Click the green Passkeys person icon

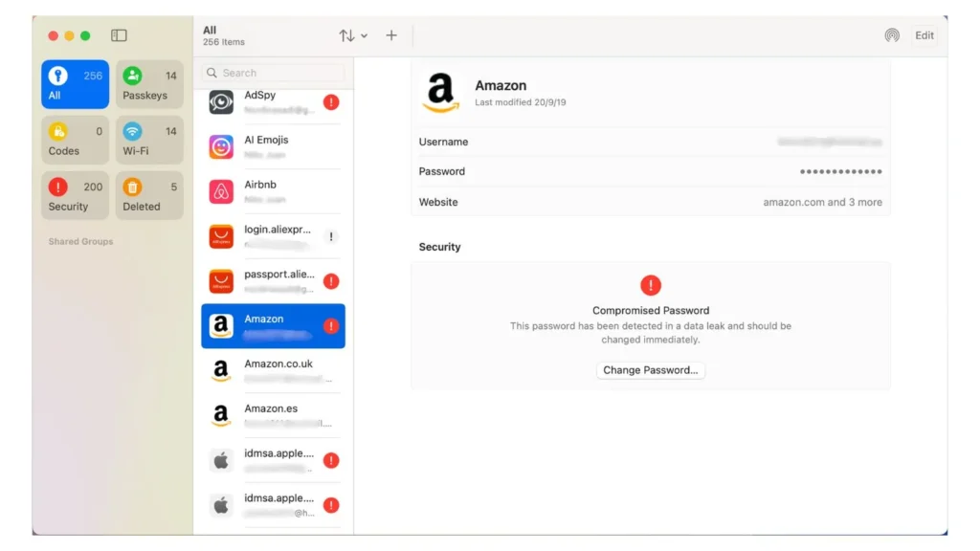point(132,77)
